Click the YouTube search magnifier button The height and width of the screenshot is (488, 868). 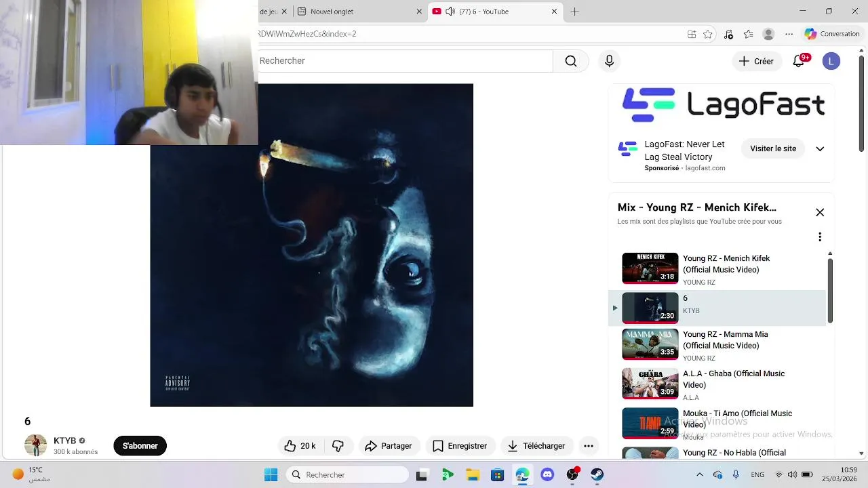[571, 61]
